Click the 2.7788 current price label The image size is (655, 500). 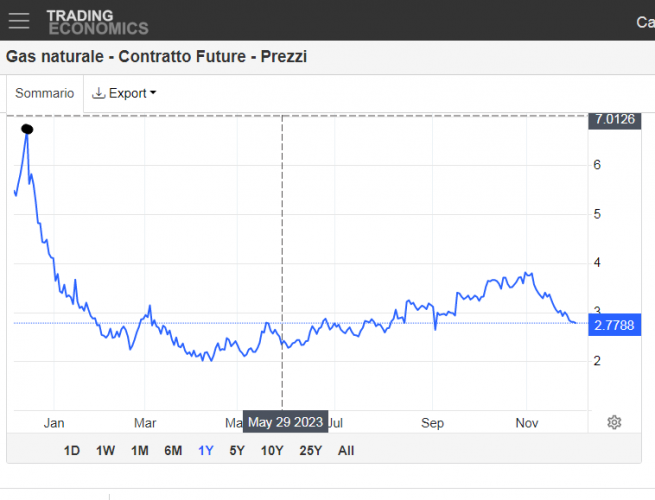614,325
